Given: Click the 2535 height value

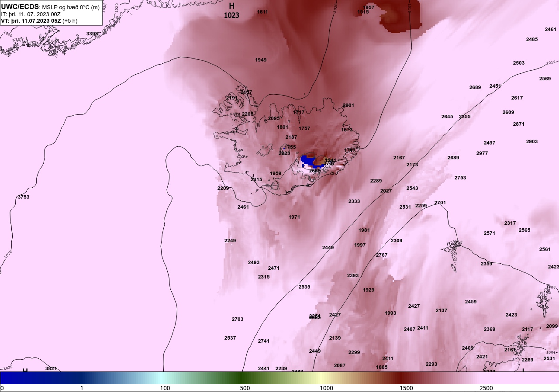Looking at the screenshot, I should [304, 287].
